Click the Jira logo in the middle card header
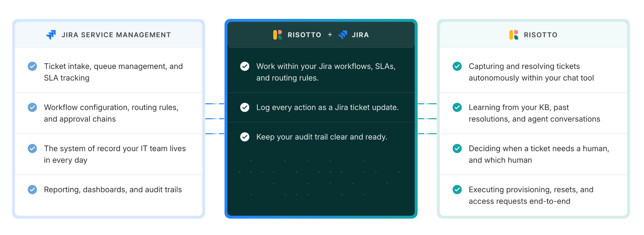This screenshot has width=644, height=235. tap(343, 35)
